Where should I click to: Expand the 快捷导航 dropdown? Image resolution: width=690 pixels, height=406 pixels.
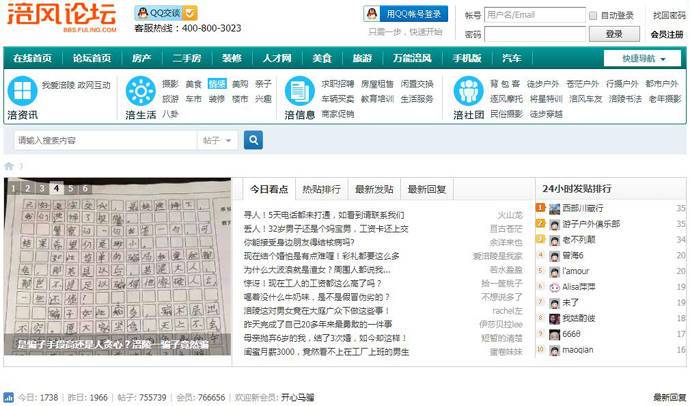[643, 58]
